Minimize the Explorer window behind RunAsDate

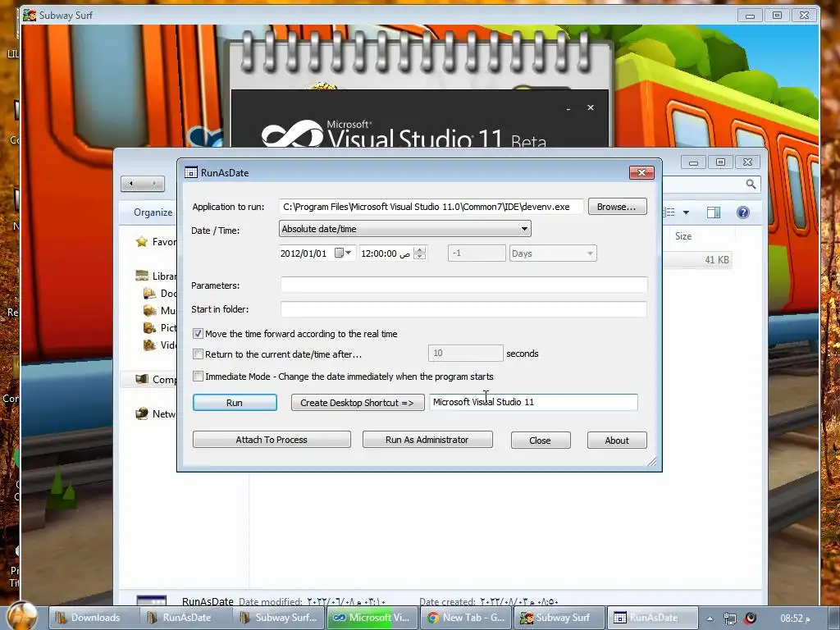tap(694, 162)
